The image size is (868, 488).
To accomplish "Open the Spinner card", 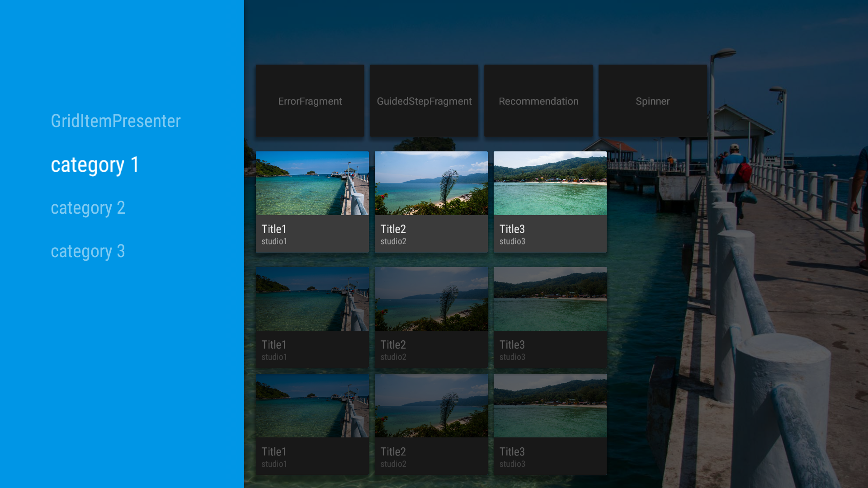I will click(652, 101).
